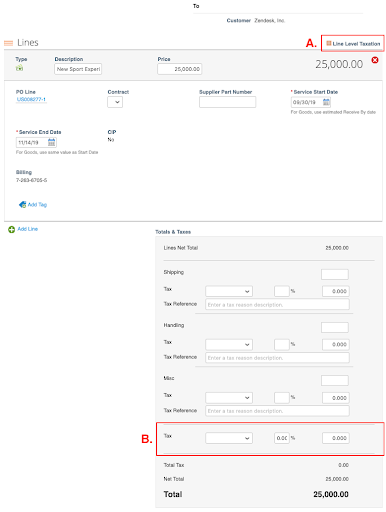Remove the invoice line with red X
This screenshot has width=386, height=512.
(x=375, y=60)
